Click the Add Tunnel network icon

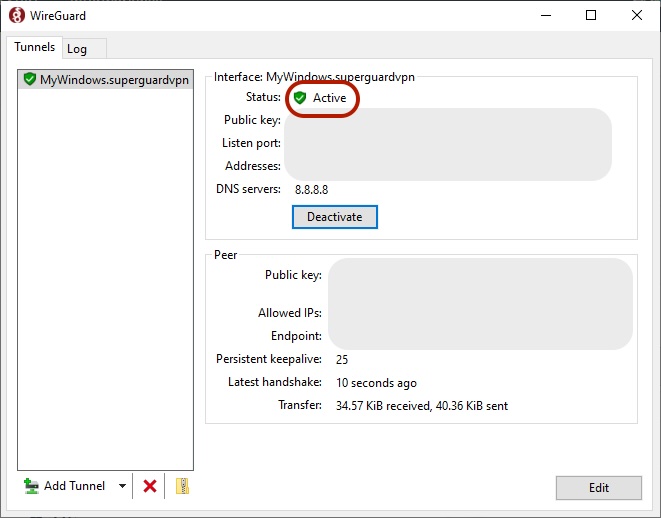click(31, 486)
